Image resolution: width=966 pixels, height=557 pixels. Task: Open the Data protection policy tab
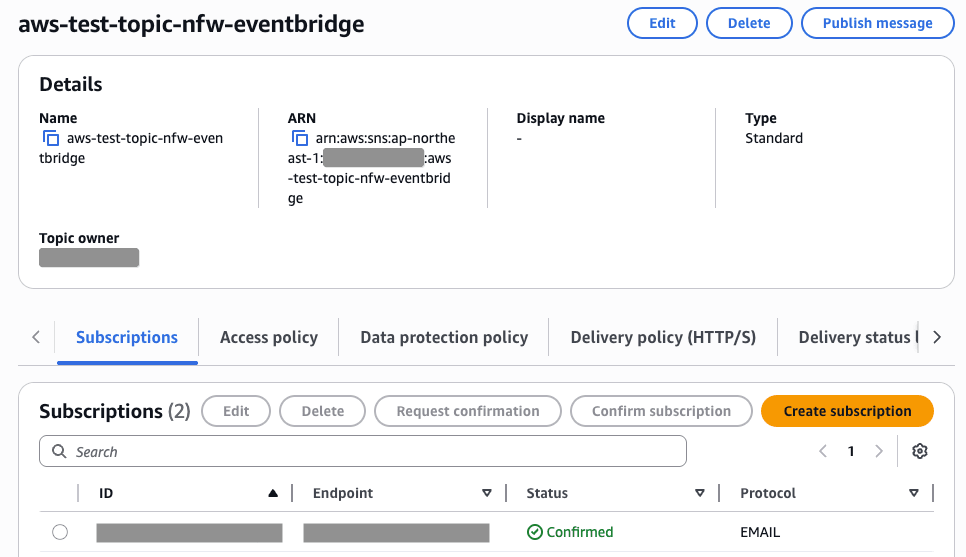pos(444,337)
